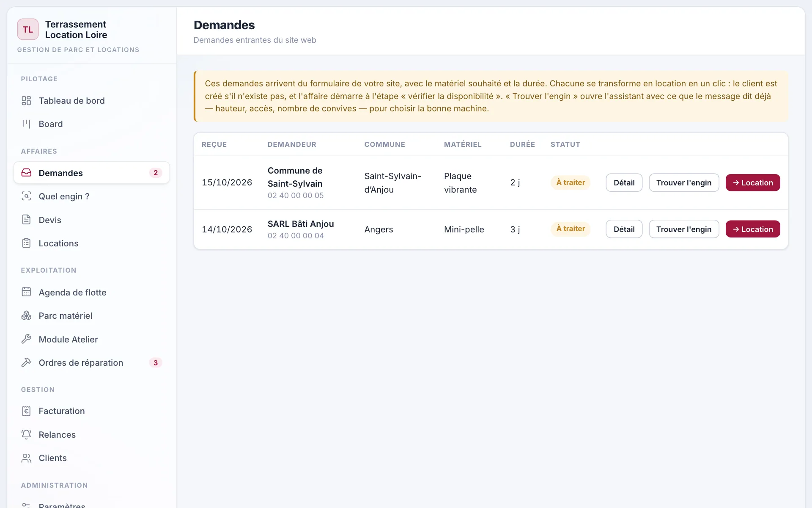The width and height of the screenshot is (812, 508).
Task: Click the Tableau de bord grid icon
Action: 26,101
